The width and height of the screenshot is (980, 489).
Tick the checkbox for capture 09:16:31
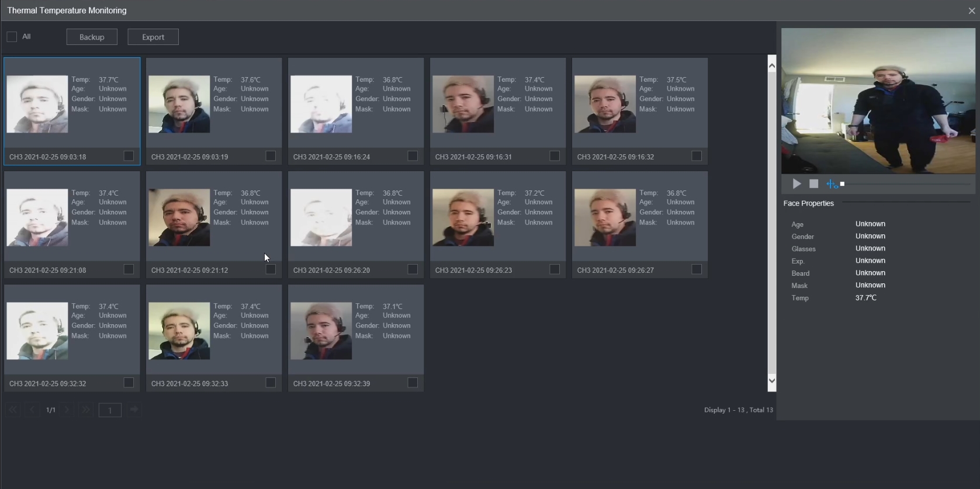click(555, 156)
